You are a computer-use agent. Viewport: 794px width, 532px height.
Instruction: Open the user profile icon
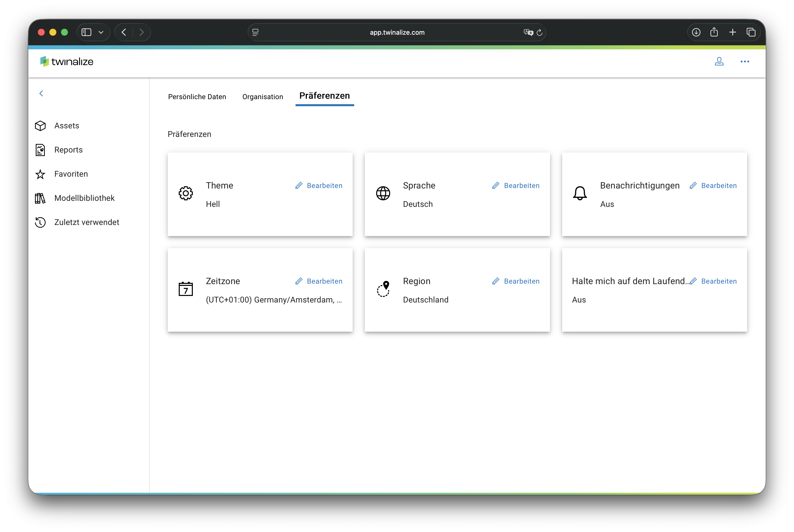[719, 61]
